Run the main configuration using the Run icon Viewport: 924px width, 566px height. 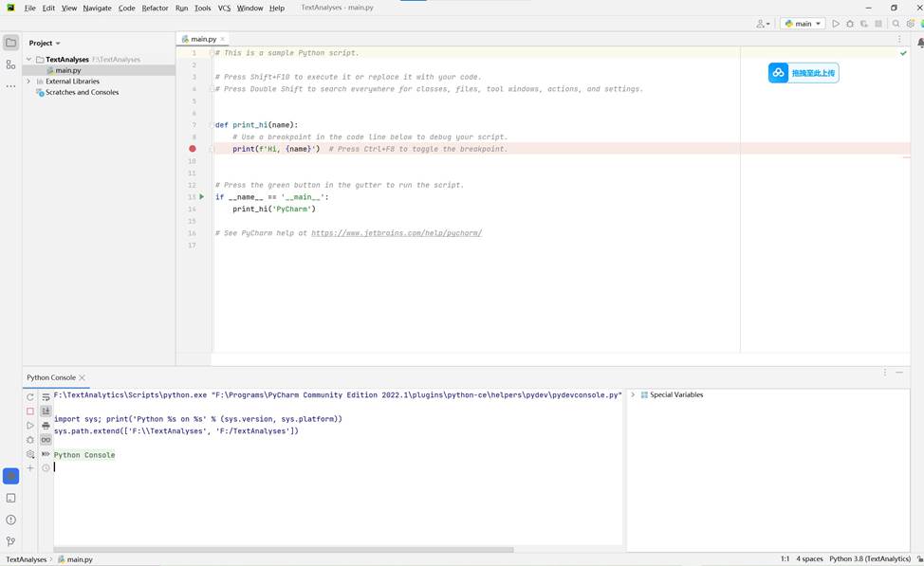click(x=837, y=23)
